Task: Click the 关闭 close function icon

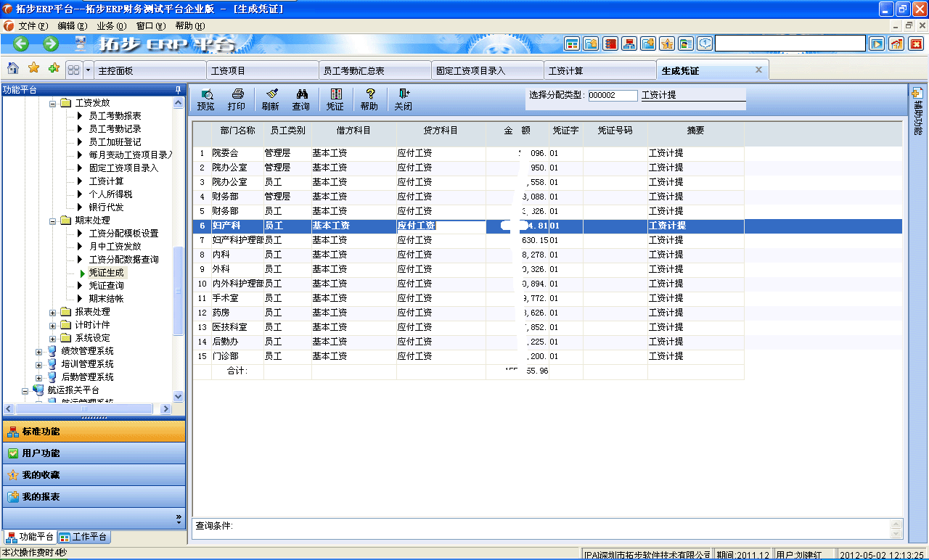Action: [x=403, y=99]
